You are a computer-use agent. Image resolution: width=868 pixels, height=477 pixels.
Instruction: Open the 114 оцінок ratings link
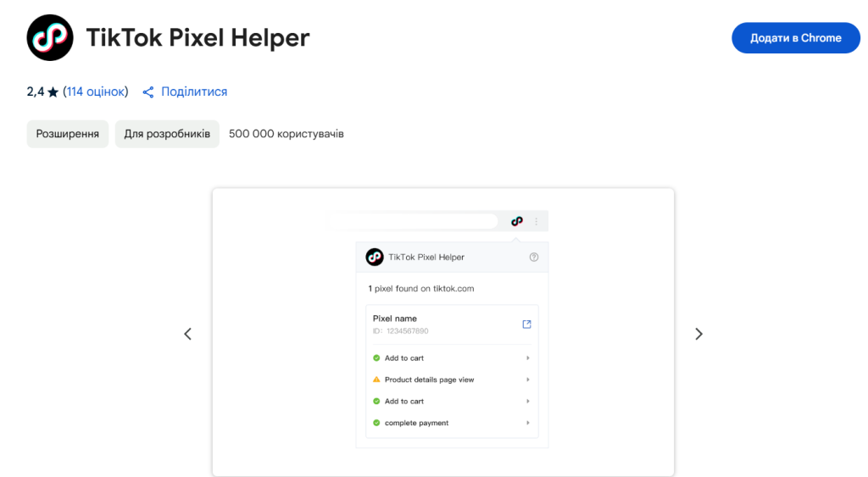pos(95,92)
